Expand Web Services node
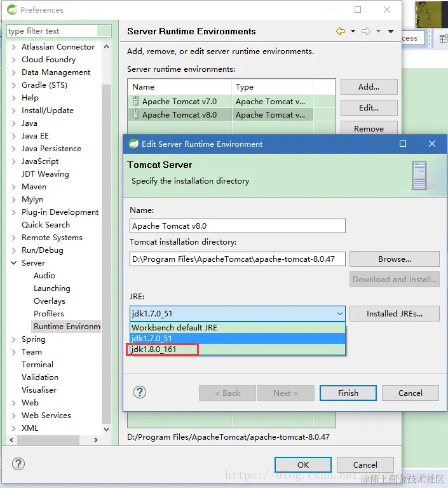The width and height of the screenshot is (448, 488). 14,416
